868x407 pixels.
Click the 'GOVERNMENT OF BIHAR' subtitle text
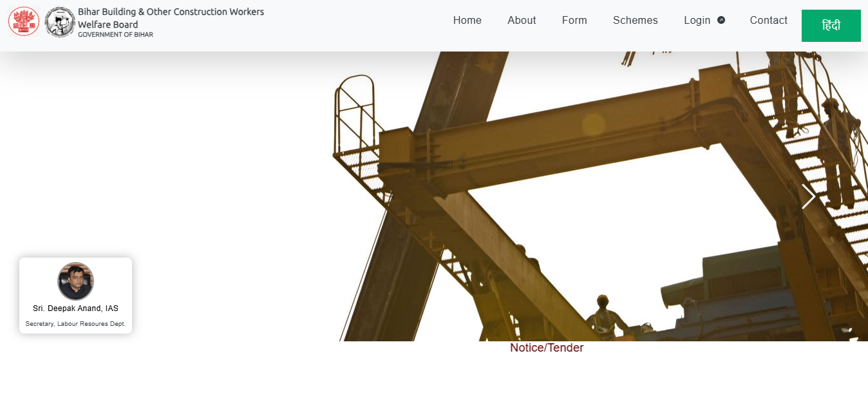coord(115,35)
